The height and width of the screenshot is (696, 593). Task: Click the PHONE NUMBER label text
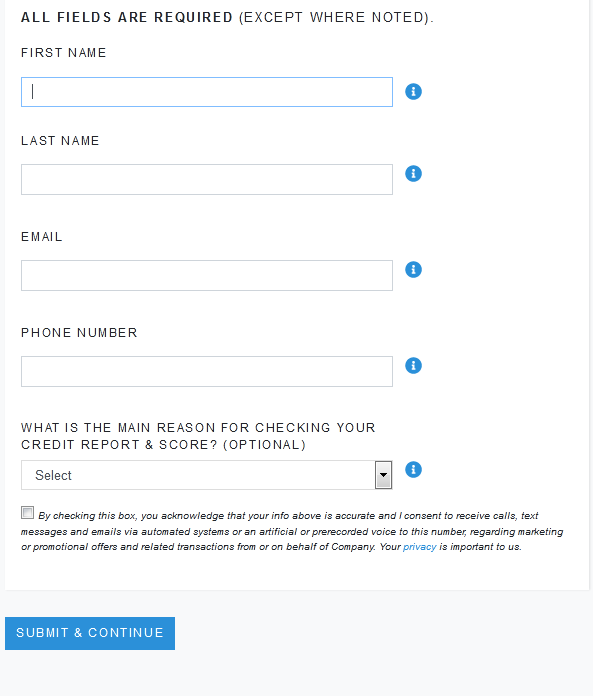pyautogui.click(x=79, y=333)
